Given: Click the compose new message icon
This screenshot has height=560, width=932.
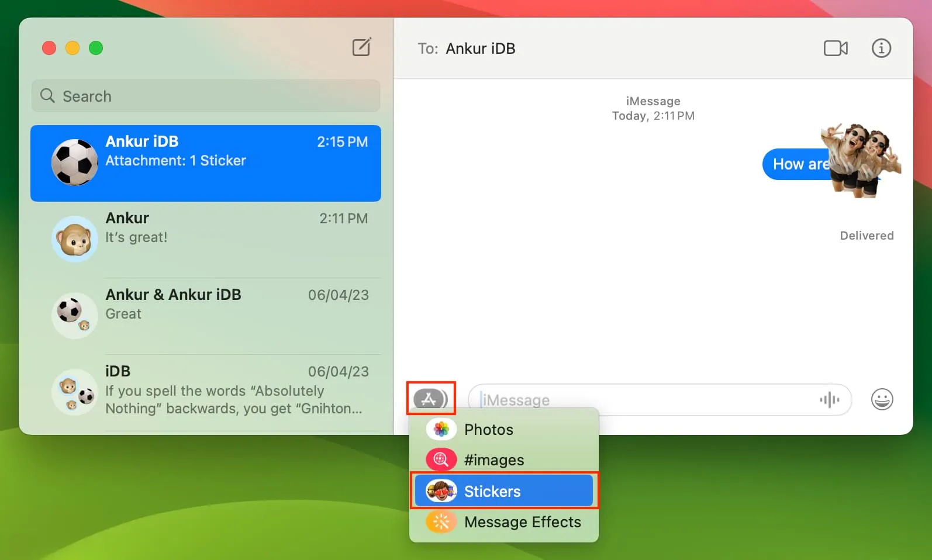Looking at the screenshot, I should 361,47.
